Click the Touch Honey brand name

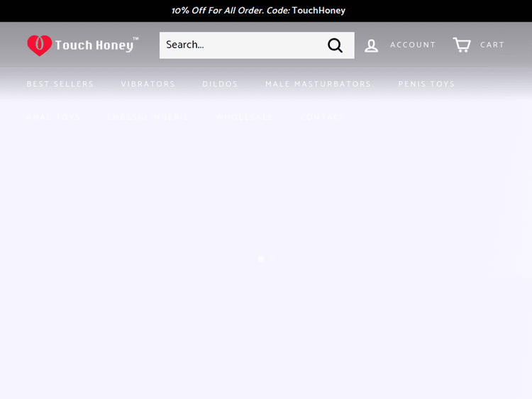[94, 45]
